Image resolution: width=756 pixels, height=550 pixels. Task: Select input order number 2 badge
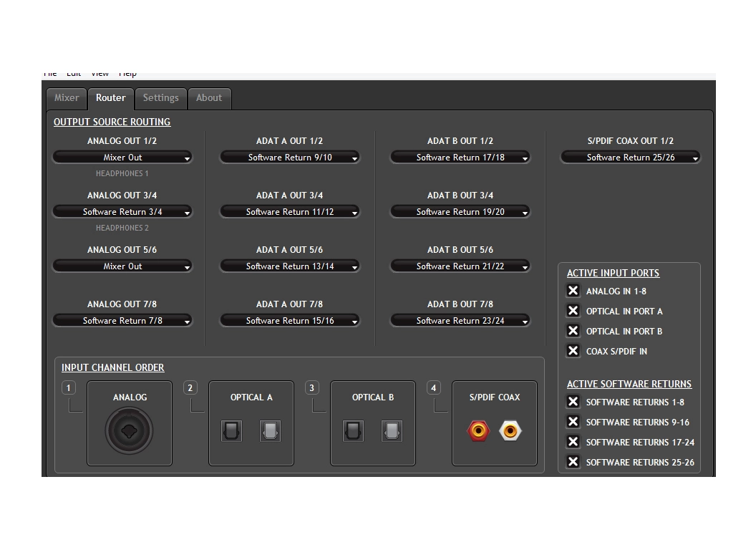pos(190,388)
